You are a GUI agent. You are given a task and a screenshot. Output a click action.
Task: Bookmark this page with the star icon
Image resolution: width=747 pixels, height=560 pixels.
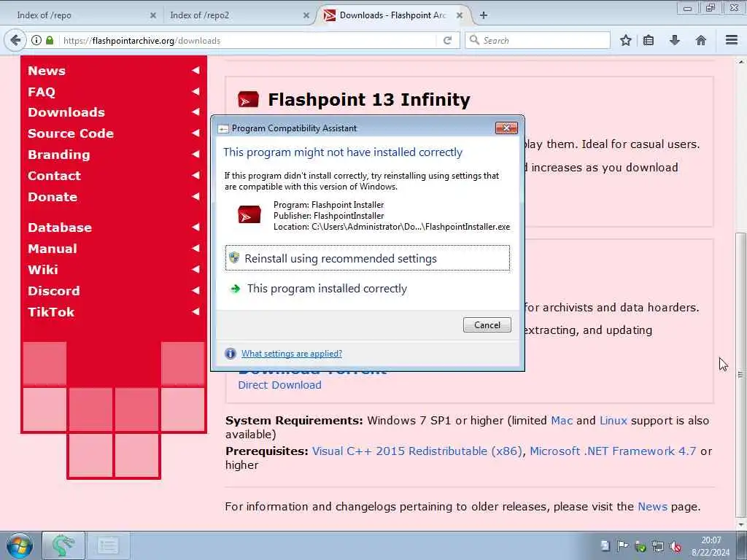pos(625,41)
